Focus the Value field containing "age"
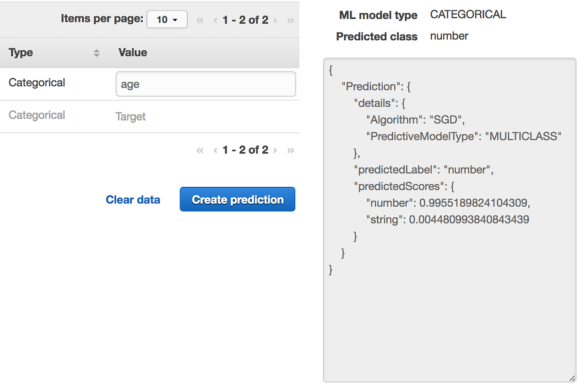The height and width of the screenshot is (392, 586). pyautogui.click(x=206, y=84)
